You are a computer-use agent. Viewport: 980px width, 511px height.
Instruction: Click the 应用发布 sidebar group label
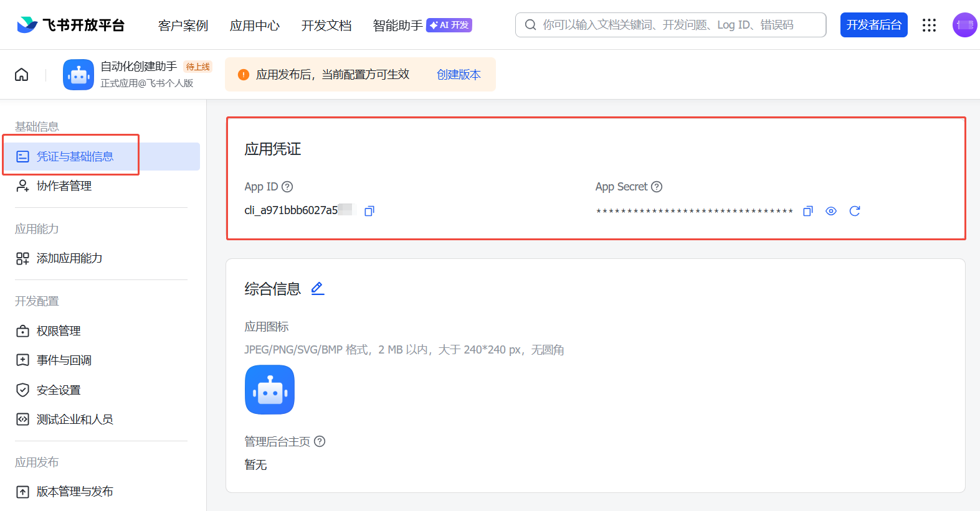[37, 462]
